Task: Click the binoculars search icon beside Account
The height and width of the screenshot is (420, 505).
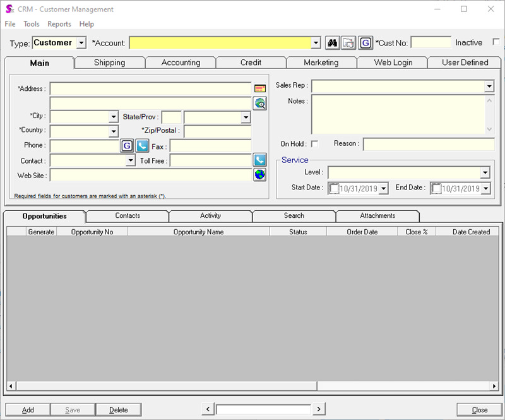Action: pyautogui.click(x=331, y=42)
